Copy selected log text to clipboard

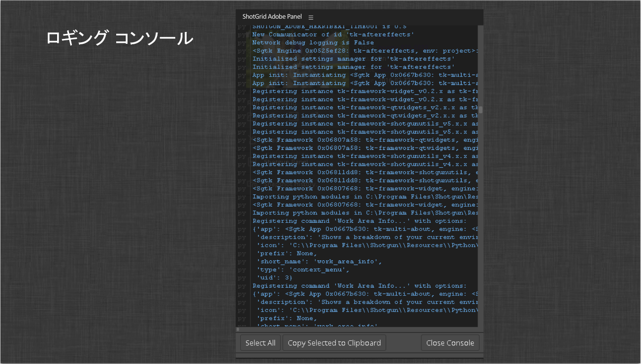click(x=334, y=343)
